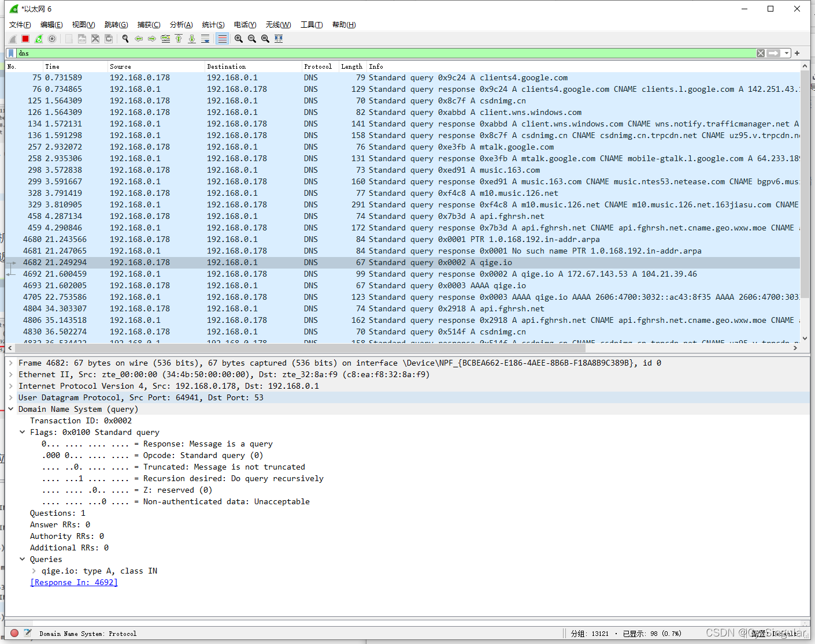This screenshot has width=815, height=644.
Task: Select packet 4692 response for qige.io
Action: (x=402, y=274)
